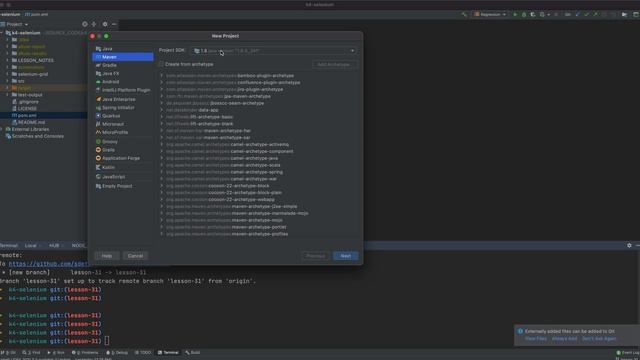Enable Create from archetype checkbox
The width and height of the screenshot is (640, 360).
pyautogui.click(x=161, y=64)
